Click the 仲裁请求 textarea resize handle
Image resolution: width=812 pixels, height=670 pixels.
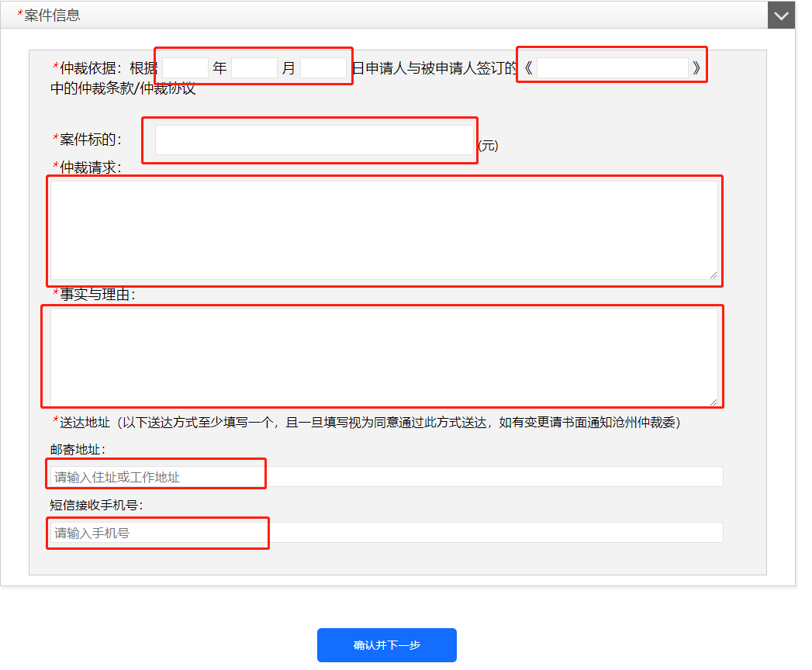click(x=714, y=275)
